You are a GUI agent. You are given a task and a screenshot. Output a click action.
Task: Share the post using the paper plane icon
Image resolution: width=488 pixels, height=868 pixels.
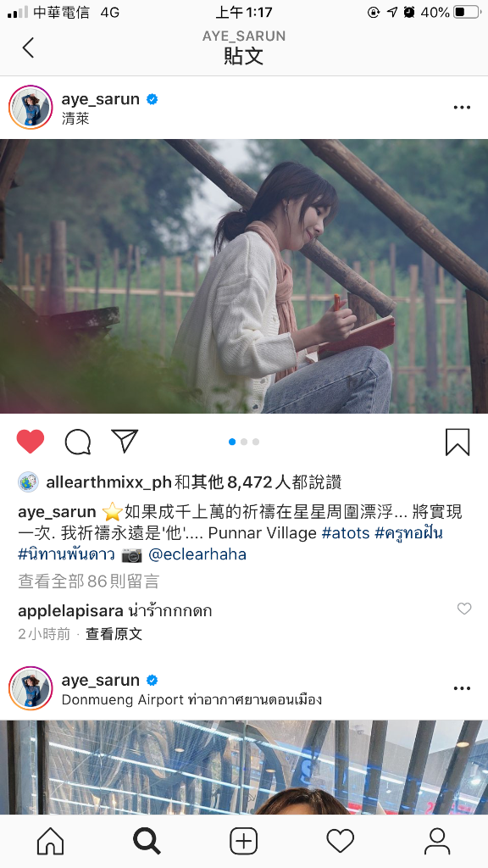click(125, 441)
